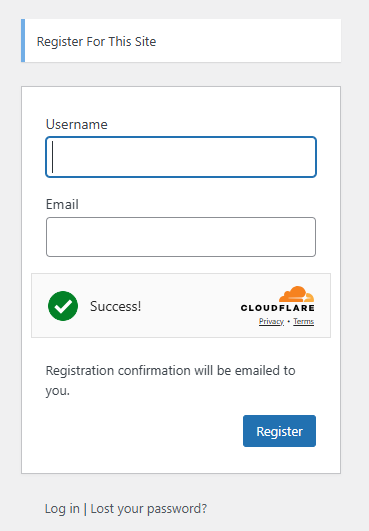Viewport: 369px width, 531px height.
Task: Click the pipe separator after Log in
Action: pyautogui.click(x=85, y=509)
